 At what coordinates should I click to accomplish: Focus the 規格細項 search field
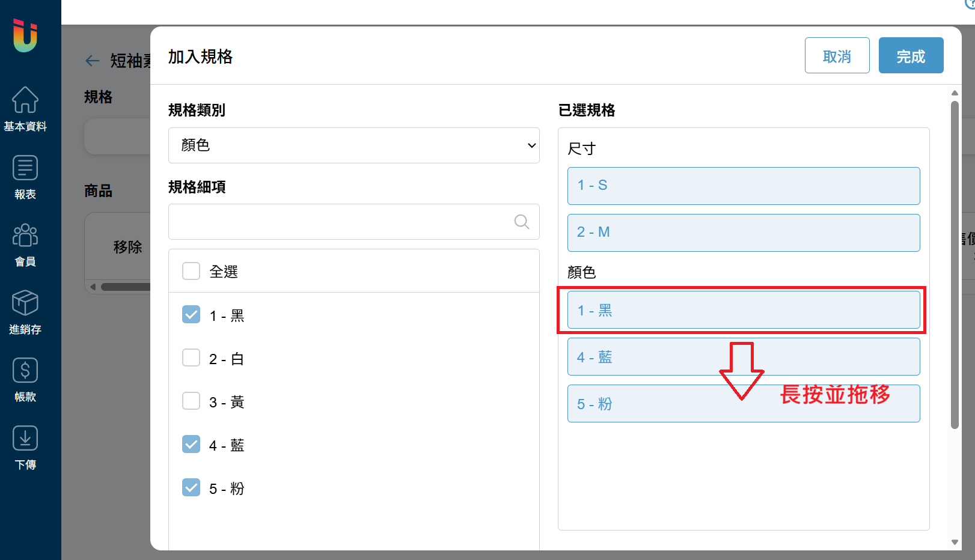[354, 222]
